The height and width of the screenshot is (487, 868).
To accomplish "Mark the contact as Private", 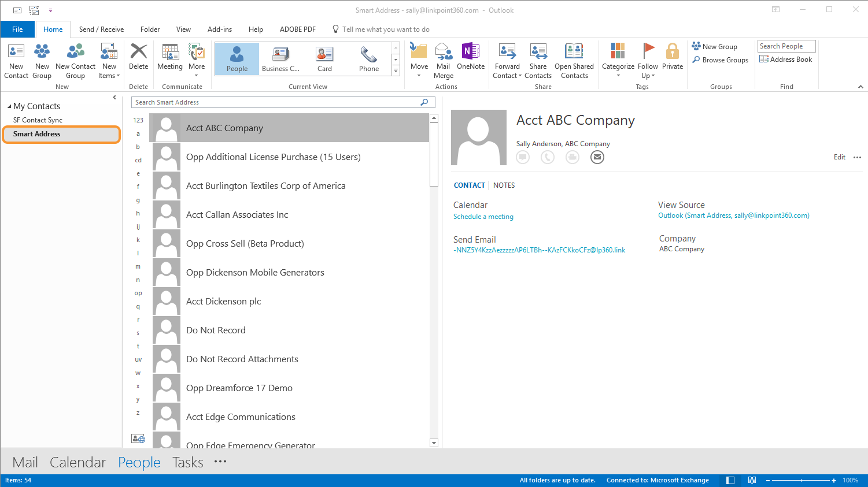I will point(673,57).
